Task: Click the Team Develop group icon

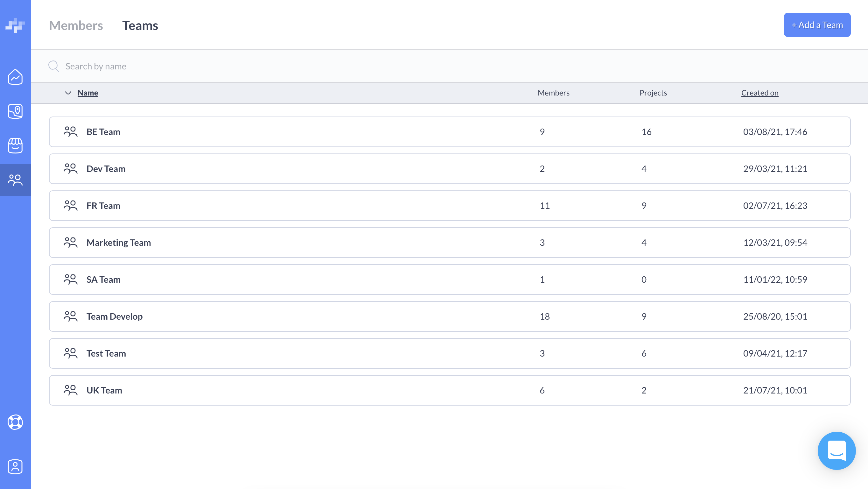Action: [70, 316]
